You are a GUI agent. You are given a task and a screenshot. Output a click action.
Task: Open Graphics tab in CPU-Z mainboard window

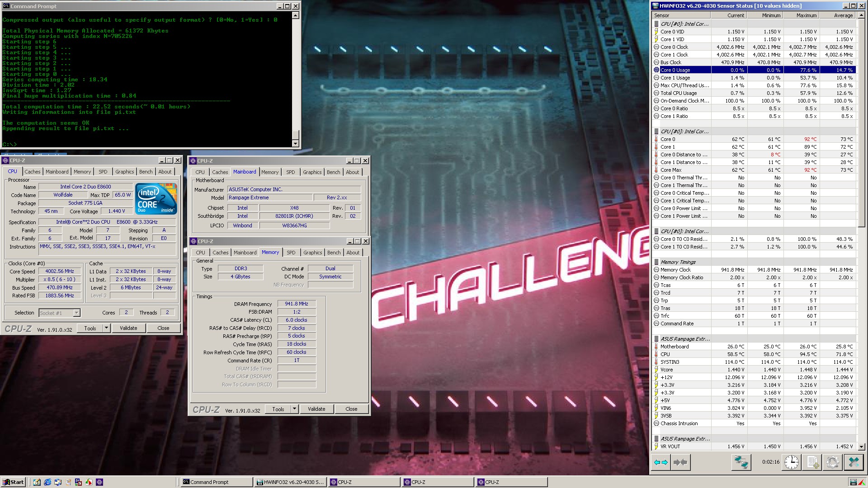[x=312, y=172]
